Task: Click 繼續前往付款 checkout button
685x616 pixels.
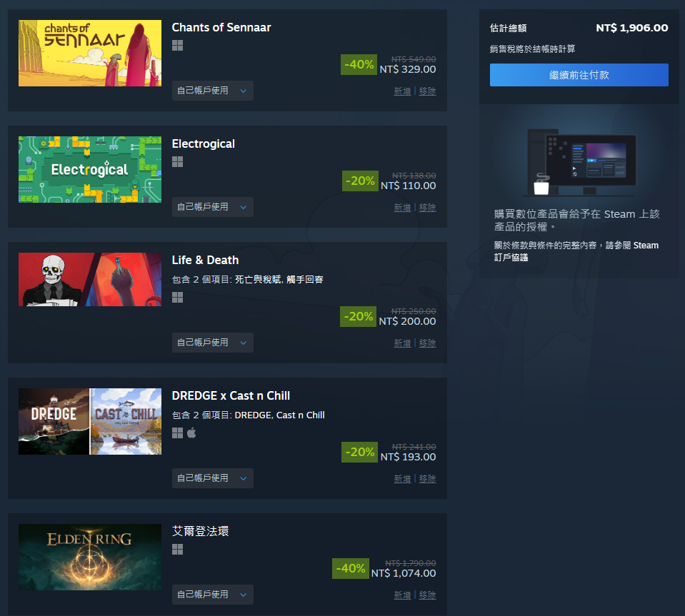Action: click(579, 75)
